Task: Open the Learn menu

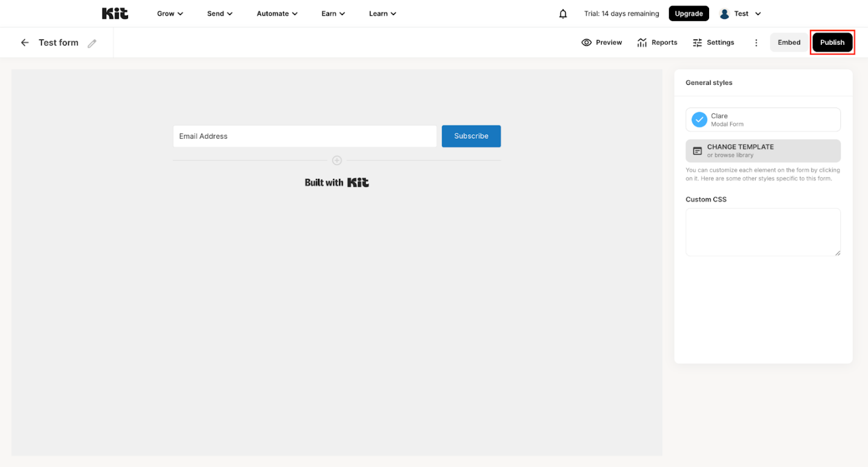Action: (382, 13)
